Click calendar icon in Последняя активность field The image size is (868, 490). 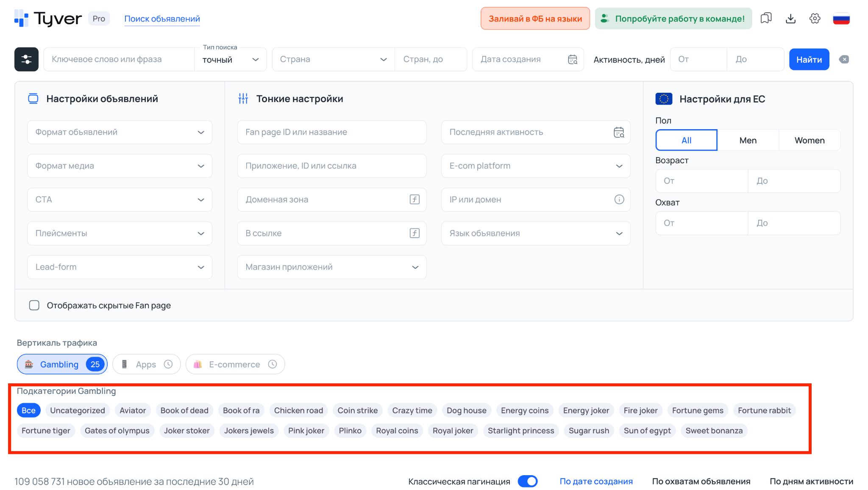click(619, 132)
